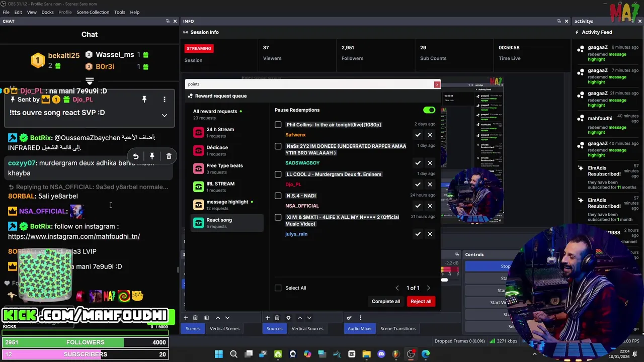Select Free Type beats reward category
The width and height of the screenshot is (644, 362).
click(x=227, y=168)
